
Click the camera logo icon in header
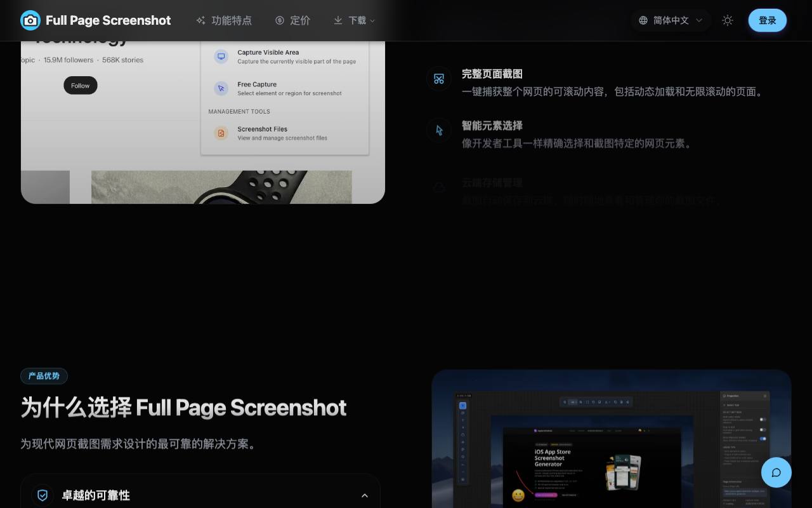pyautogui.click(x=30, y=20)
